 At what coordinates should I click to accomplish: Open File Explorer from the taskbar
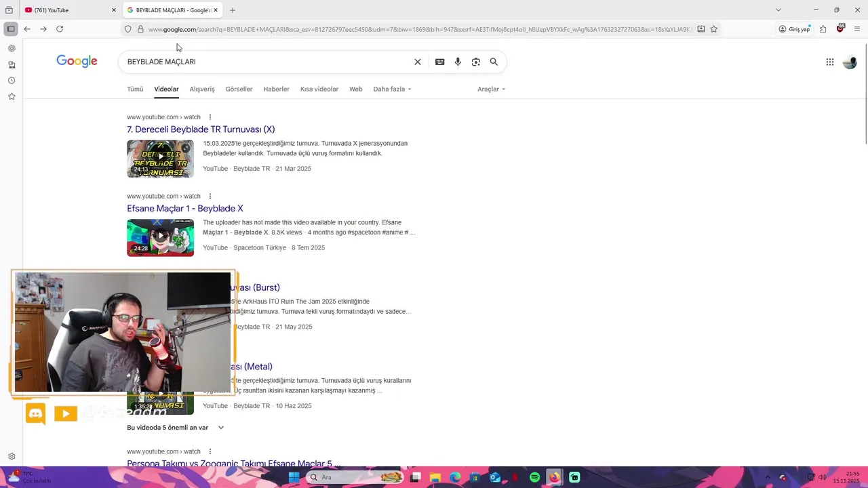coord(435,477)
